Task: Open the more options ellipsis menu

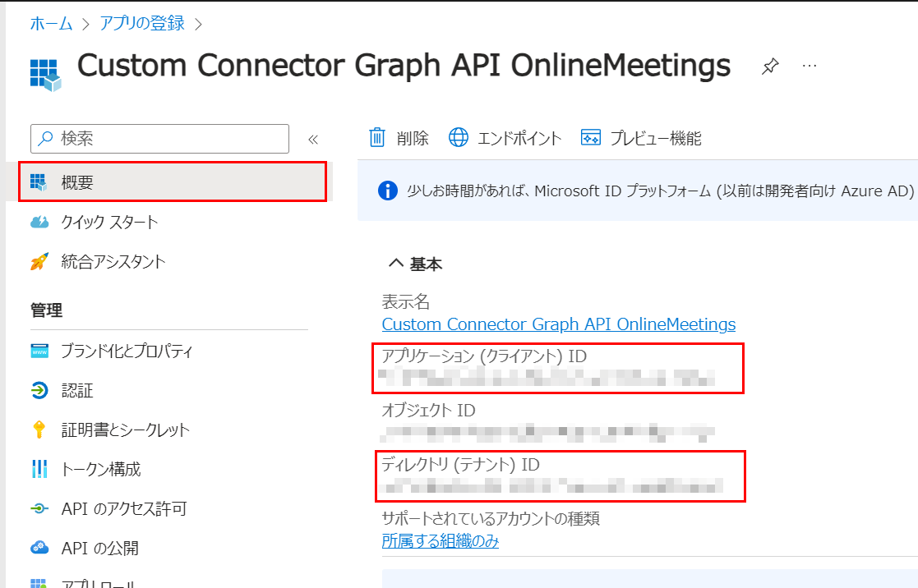Action: [810, 66]
